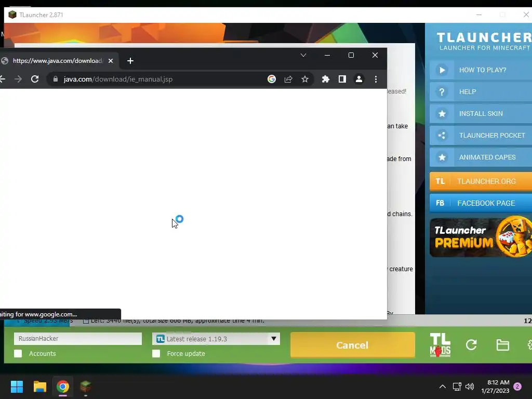Click the play icon beside HOW TO PLAY?

point(442,70)
